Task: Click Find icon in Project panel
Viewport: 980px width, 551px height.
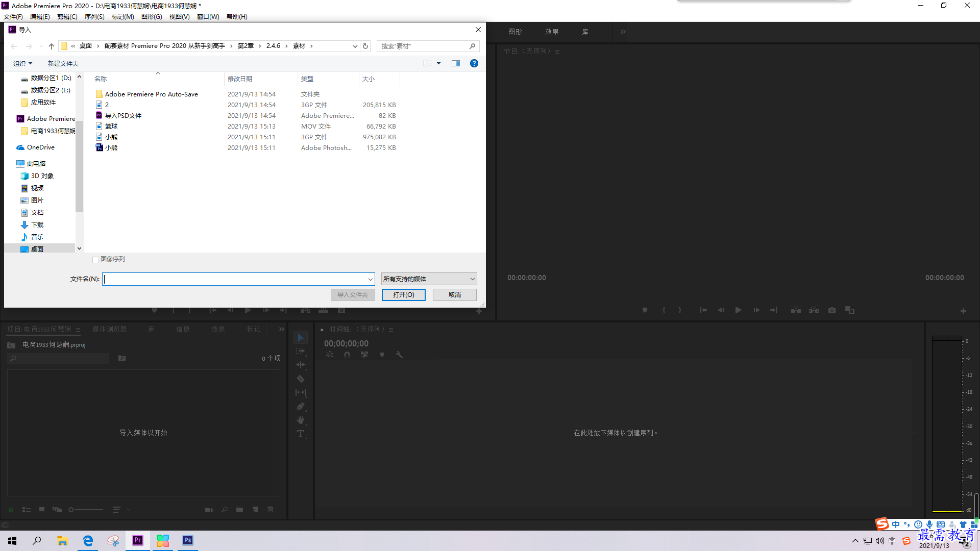Action: (x=225, y=509)
